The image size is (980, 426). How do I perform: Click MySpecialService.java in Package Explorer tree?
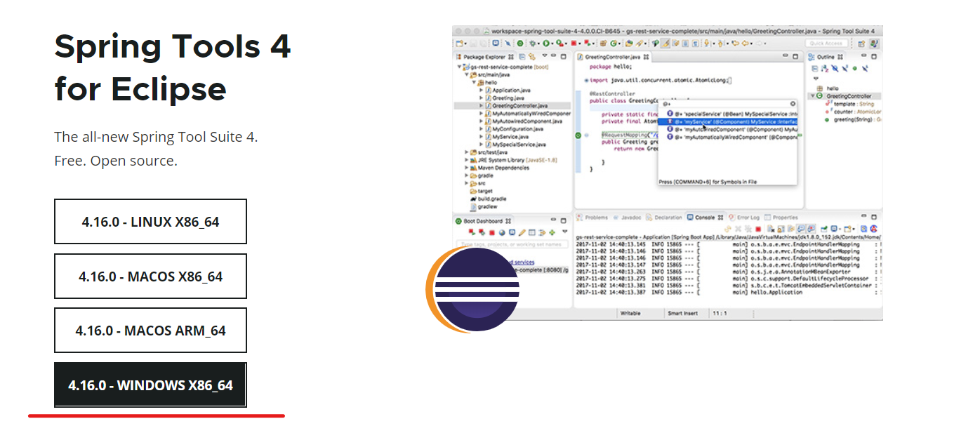point(515,145)
